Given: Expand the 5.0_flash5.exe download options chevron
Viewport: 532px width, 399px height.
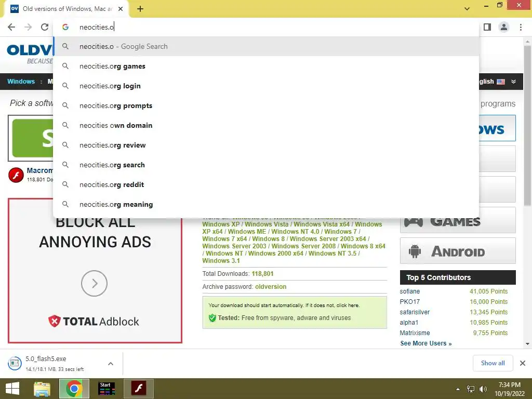Looking at the screenshot, I should coord(111,364).
